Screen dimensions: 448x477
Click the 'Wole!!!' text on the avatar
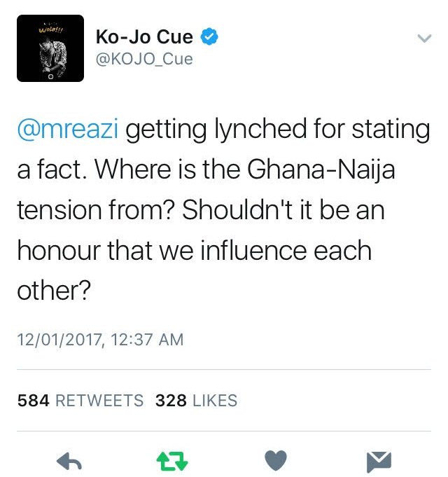50,30
